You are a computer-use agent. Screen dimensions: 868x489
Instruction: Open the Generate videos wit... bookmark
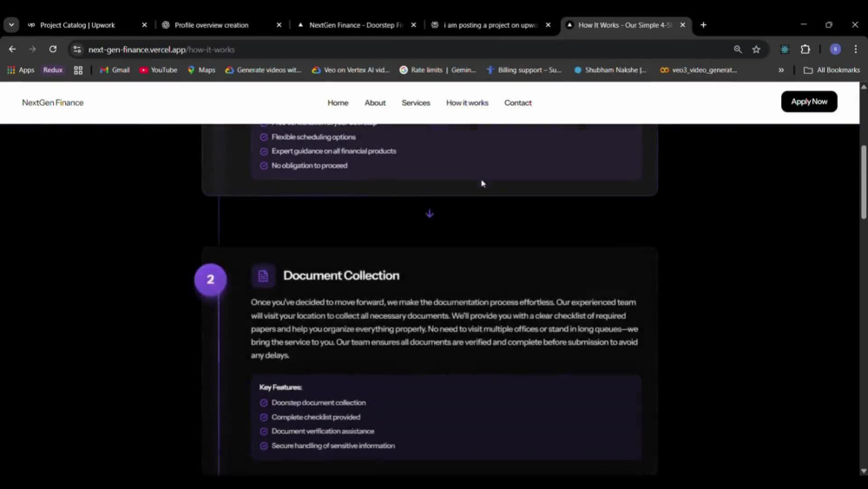(x=263, y=69)
